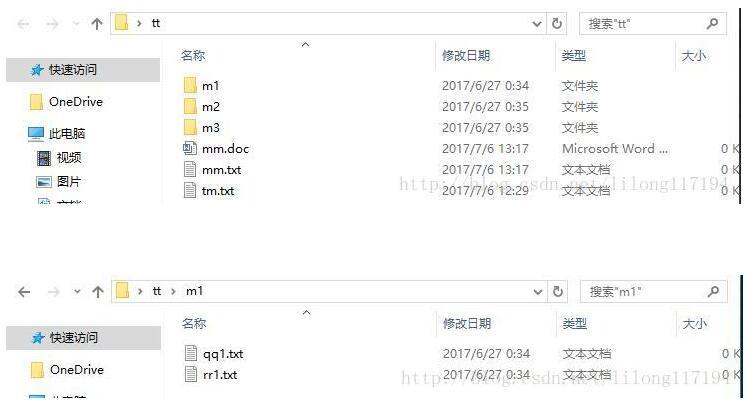Expand the address dropdown in the m1 window
The image size is (745, 411).
[x=538, y=292]
